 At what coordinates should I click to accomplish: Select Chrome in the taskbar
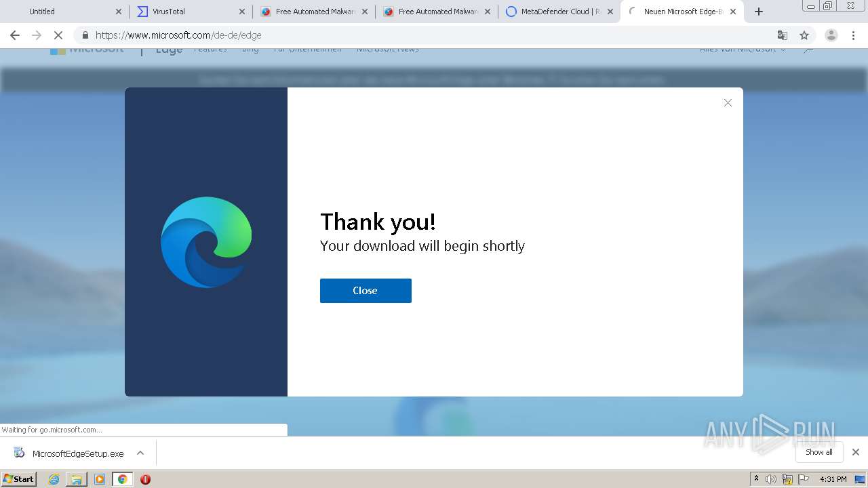click(123, 479)
